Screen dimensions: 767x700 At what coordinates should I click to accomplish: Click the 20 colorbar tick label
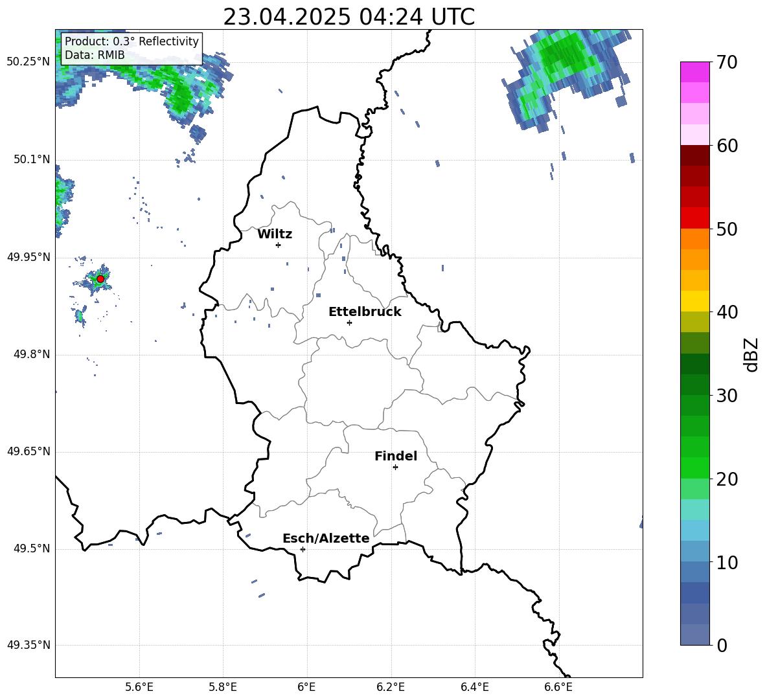(x=727, y=479)
